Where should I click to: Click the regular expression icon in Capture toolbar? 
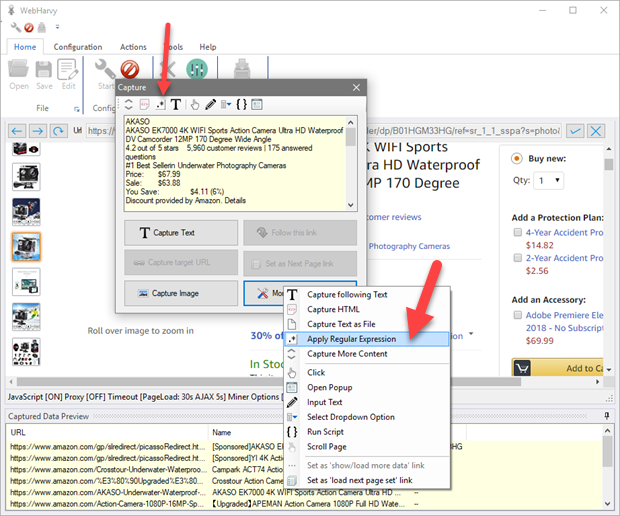[159, 104]
